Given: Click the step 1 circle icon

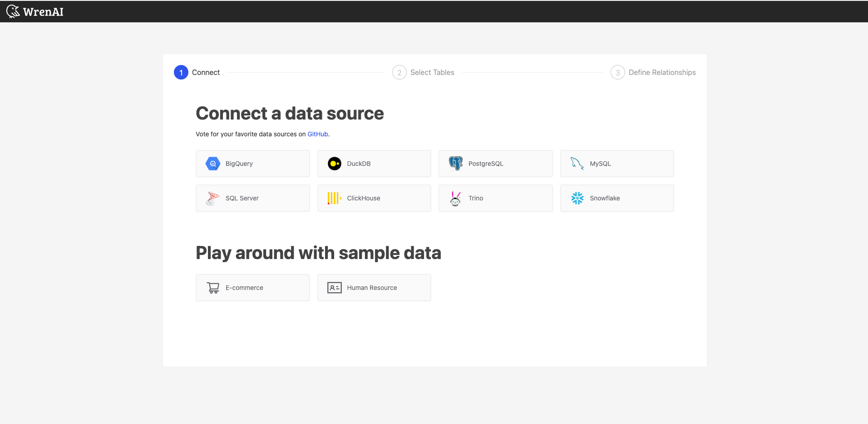Looking at the screenshot, I should pos(181,72).
